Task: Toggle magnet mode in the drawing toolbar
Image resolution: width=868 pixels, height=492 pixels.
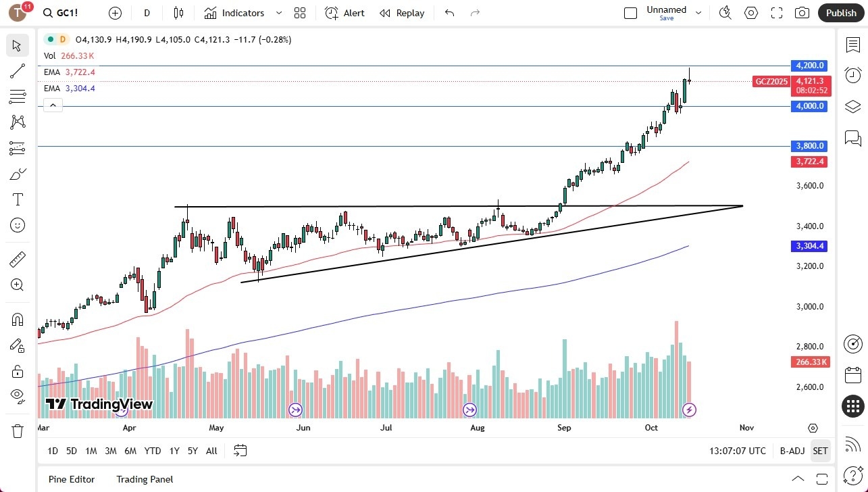Action: [17, 319]
